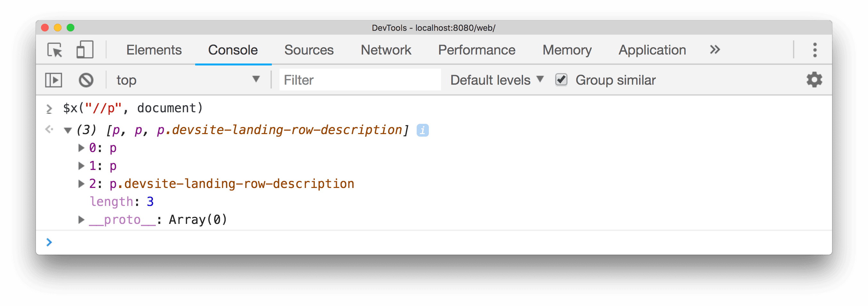Click in the Filter field
This screenshot has height=306, width=868.
360,80
